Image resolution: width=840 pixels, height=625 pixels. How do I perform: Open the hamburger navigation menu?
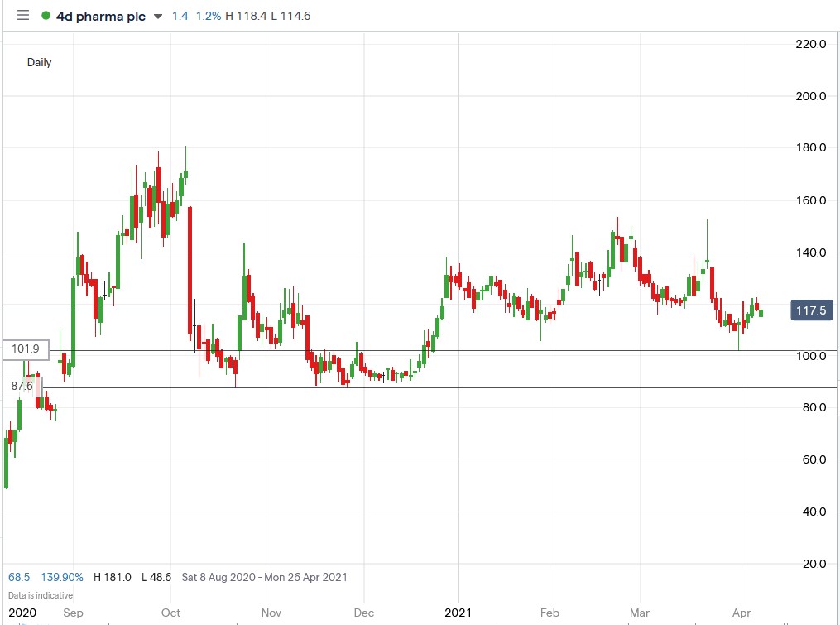click(x=22, y=15)
